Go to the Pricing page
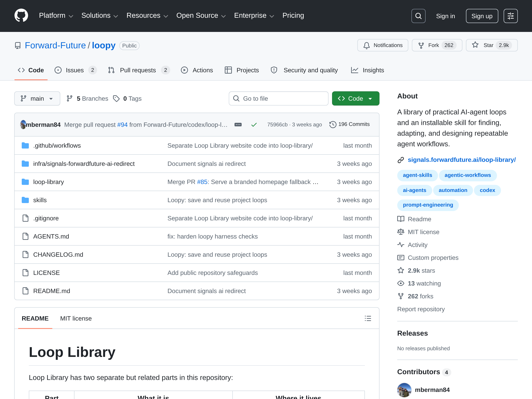Screen dimensions: 532x399 [293, 16]
